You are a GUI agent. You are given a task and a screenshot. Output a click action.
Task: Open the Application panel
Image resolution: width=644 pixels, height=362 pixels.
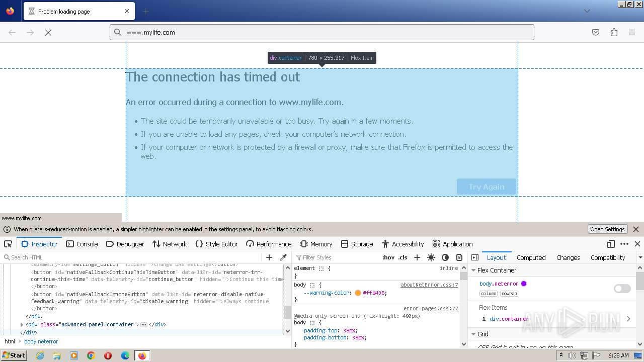point(452,244)
